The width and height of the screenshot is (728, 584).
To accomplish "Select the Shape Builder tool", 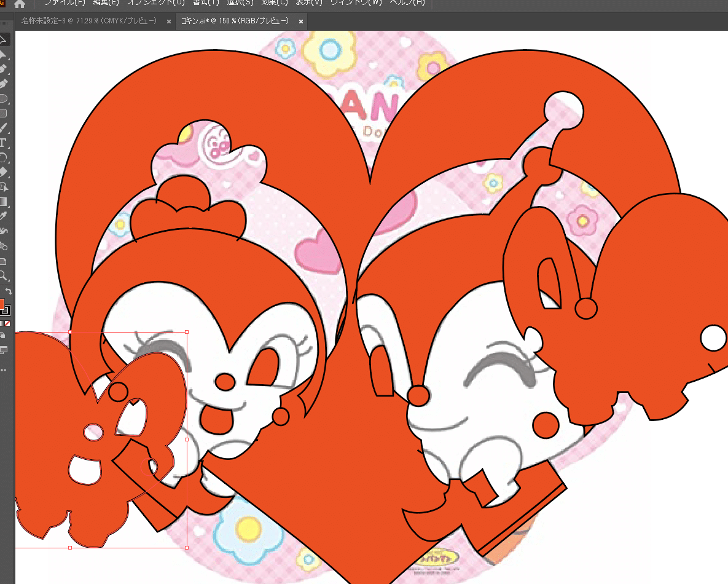I will coord(3,187).
